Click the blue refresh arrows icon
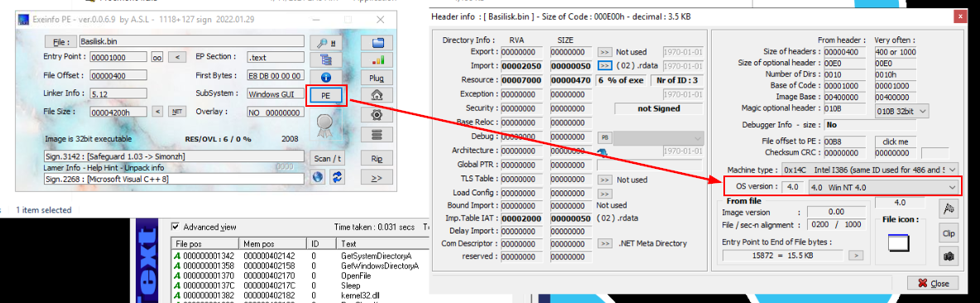 337,177
